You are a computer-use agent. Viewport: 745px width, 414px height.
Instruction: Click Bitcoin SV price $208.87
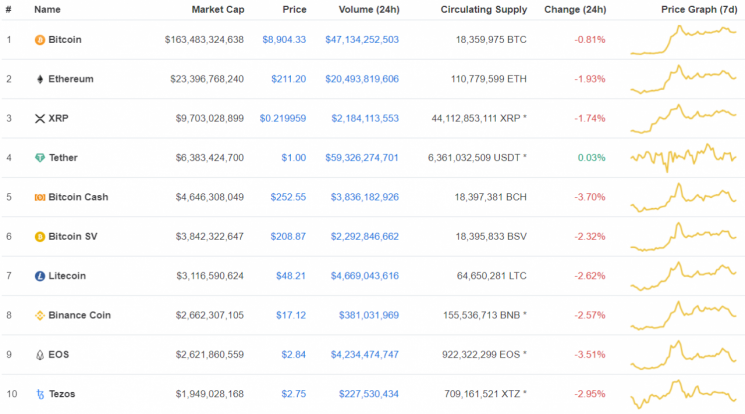click(x=288, y=237)
